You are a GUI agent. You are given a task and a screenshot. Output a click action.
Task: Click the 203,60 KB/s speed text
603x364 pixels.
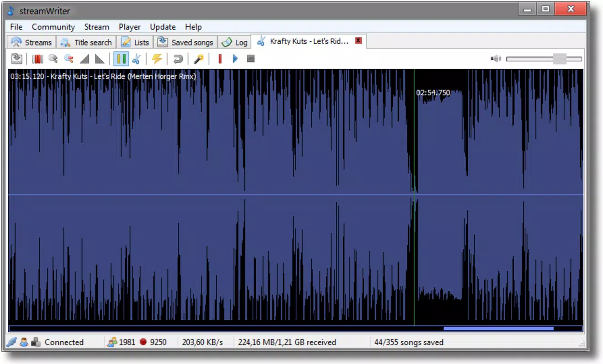203,342
